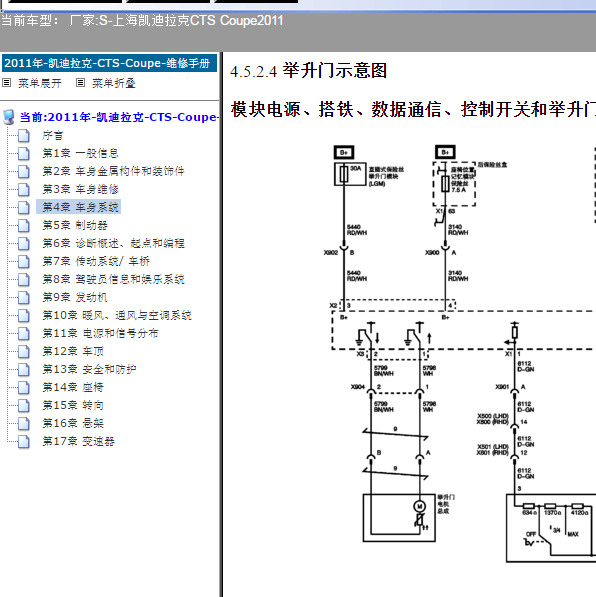Click page icon beside 第12章
Viewport: 596px width, 597px height.
24,351
